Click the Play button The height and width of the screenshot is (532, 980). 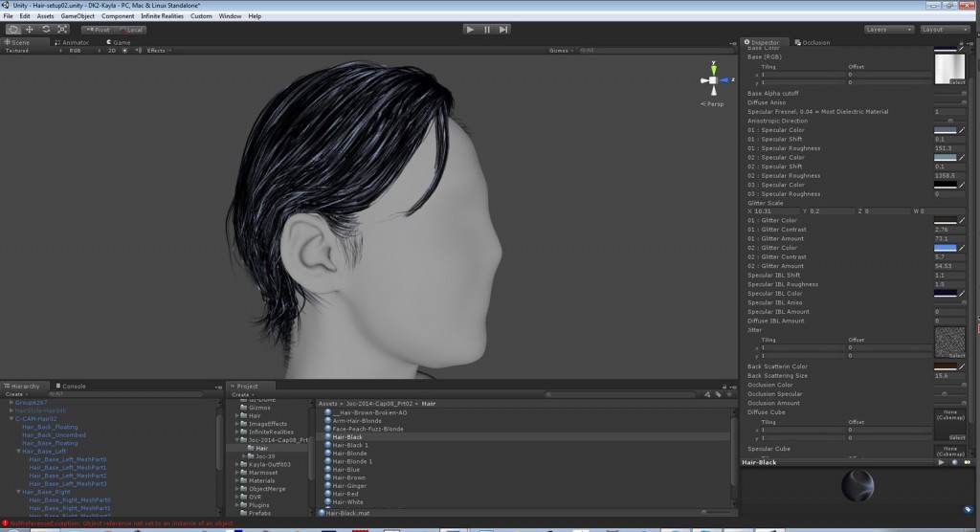470,30
